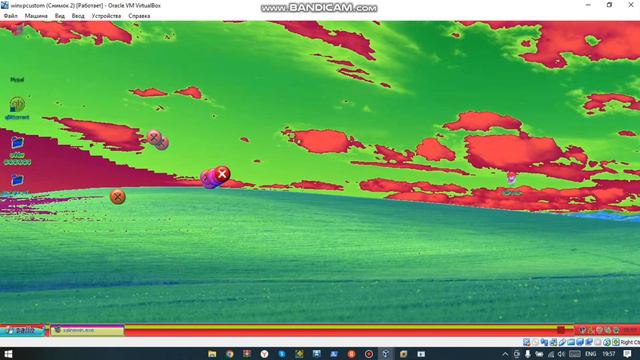Screen dimensions: 640x360
Task: Click the guest XP Start button
Action: [22, 330]
